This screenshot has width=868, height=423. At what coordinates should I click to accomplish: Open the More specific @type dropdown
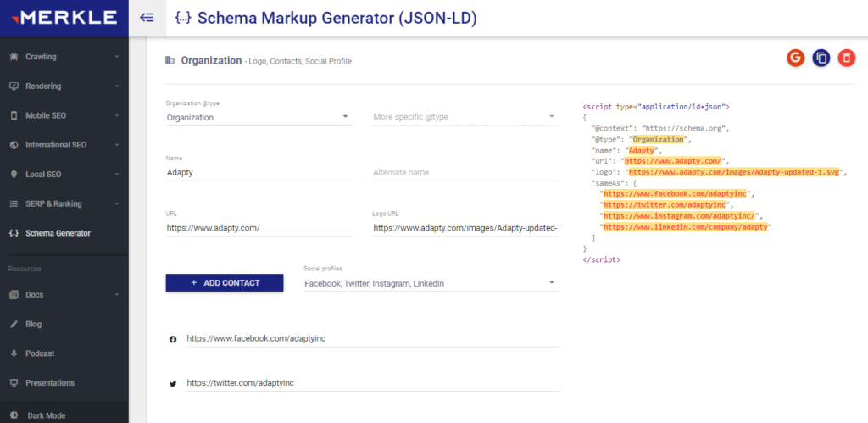(465, 117)
